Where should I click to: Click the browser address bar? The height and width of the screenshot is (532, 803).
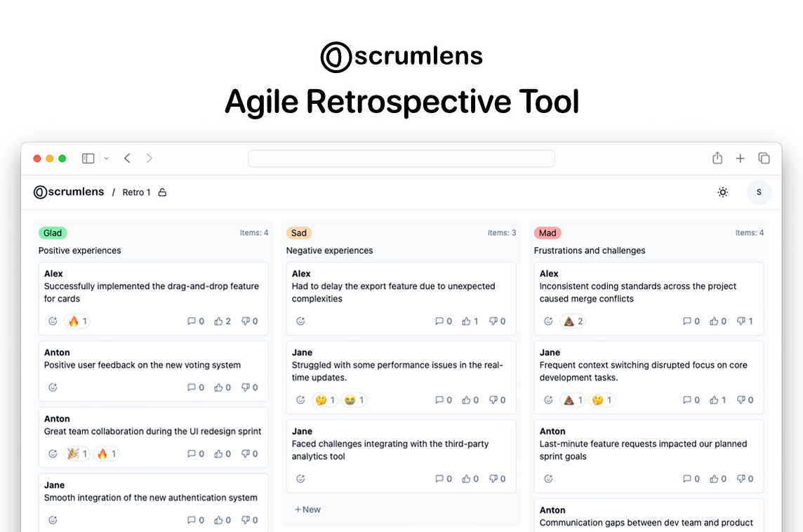pos(401,158)
